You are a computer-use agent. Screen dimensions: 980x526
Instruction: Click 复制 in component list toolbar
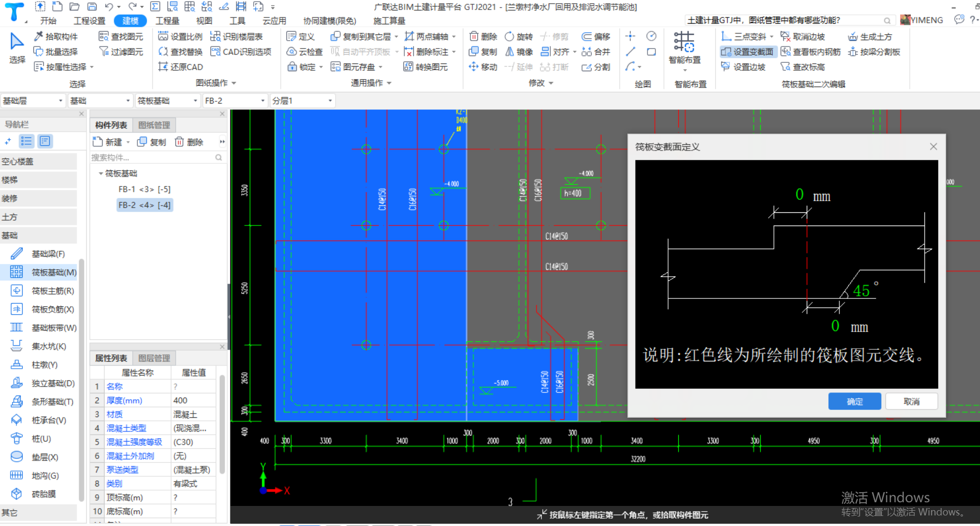point(152,142)
